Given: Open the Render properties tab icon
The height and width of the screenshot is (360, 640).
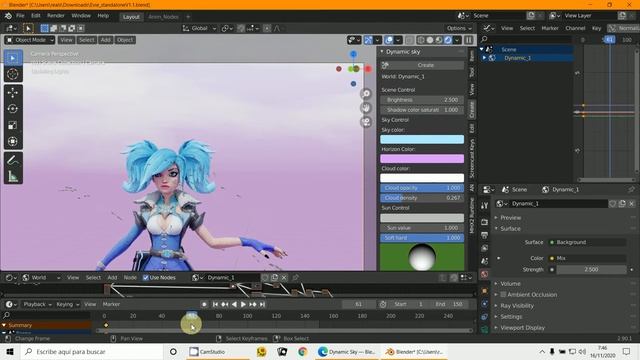Looking at the screenshot, I should [x=484, y=222].
